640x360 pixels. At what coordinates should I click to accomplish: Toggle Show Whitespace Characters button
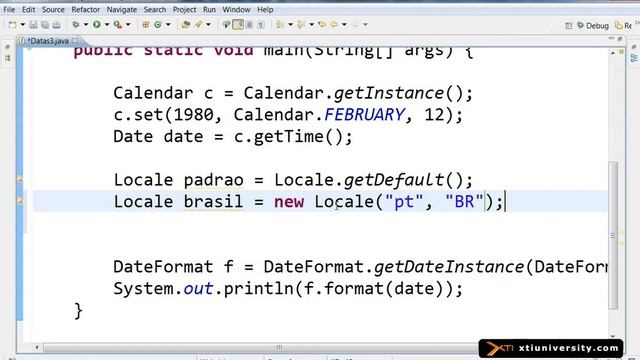tap(261, 25)
